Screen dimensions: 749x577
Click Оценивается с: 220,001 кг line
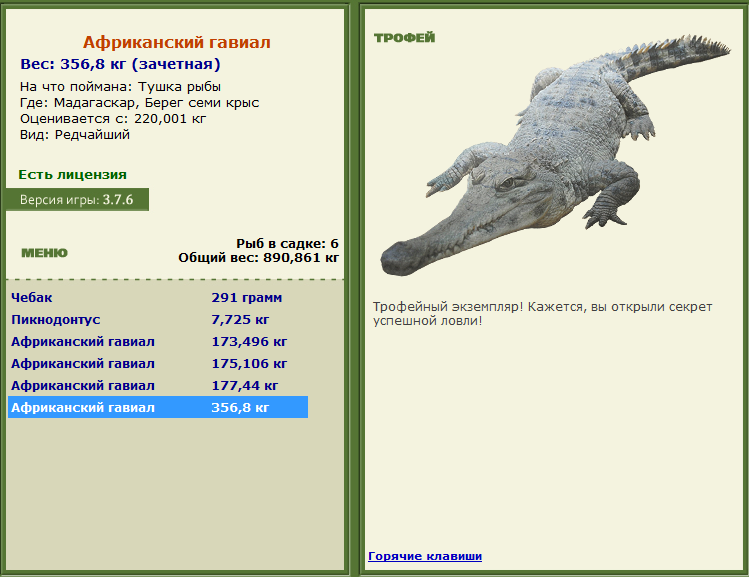coord(113,118)
